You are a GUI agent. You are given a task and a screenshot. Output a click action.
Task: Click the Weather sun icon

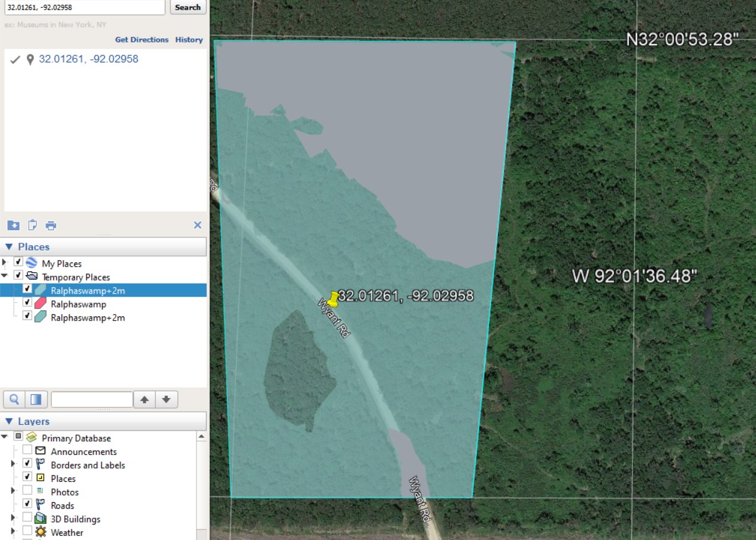point(41,532)
